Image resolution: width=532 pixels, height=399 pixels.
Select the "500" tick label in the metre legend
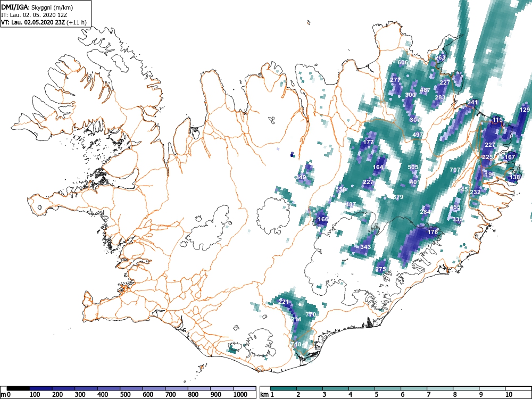125,395
